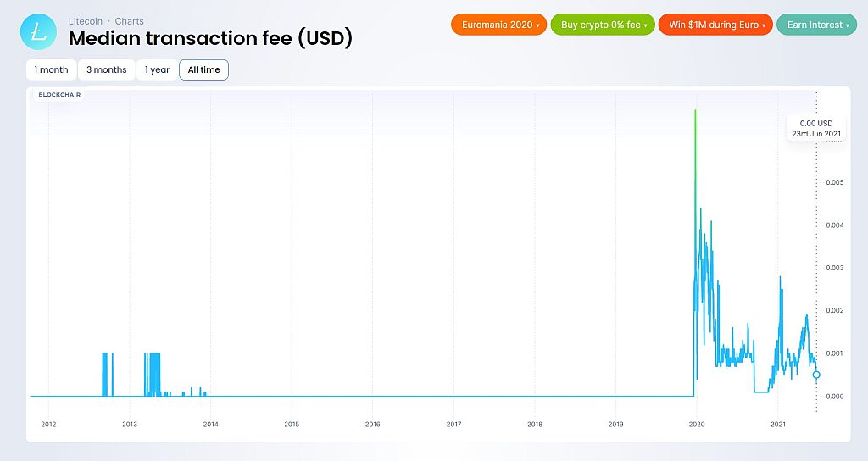Choose the 1 year time range
Viewport: 868px width, 461px height.
(157, 69)
